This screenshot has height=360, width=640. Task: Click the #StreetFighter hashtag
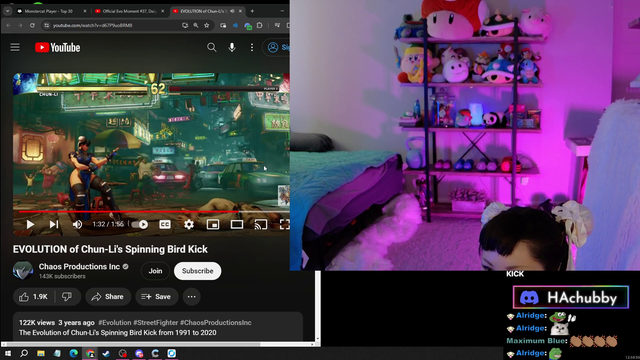pos(156,322)
